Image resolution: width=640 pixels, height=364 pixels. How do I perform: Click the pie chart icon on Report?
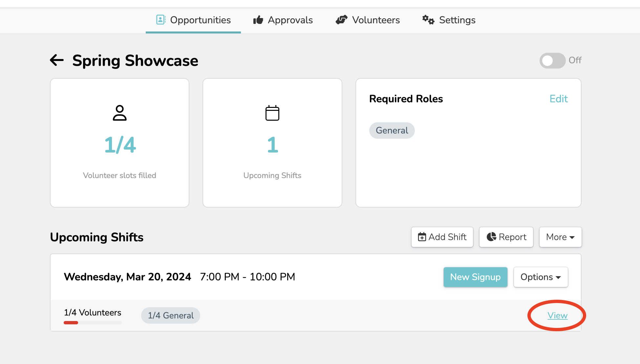pos(491,237)
